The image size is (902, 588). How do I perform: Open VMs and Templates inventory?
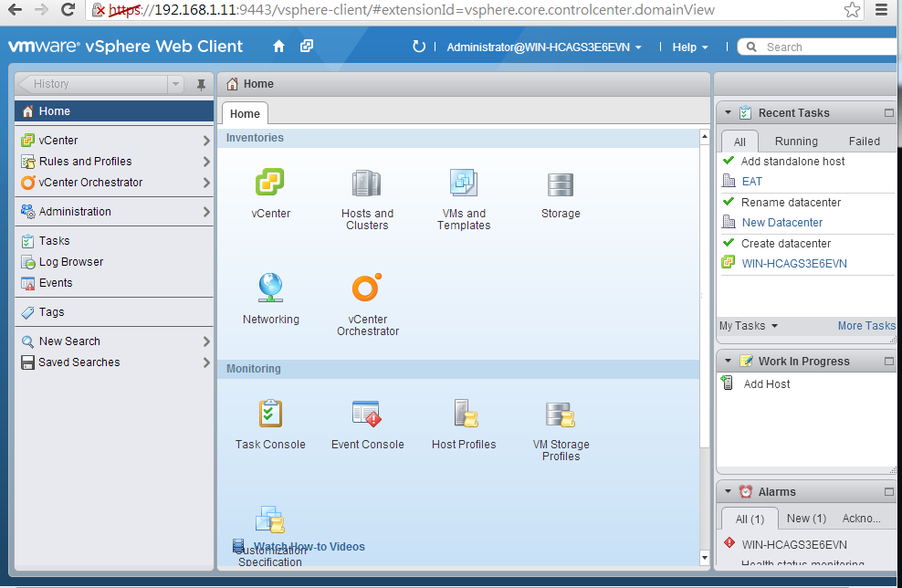pos(463,183)
